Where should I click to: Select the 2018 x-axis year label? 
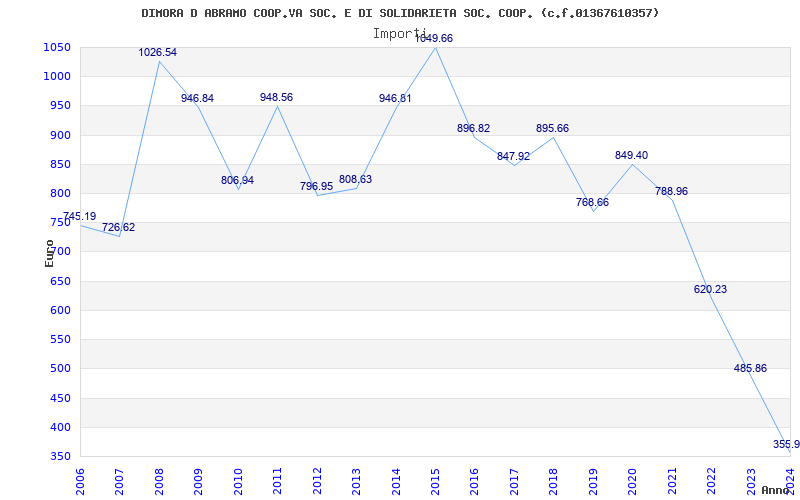coord(554,482)
